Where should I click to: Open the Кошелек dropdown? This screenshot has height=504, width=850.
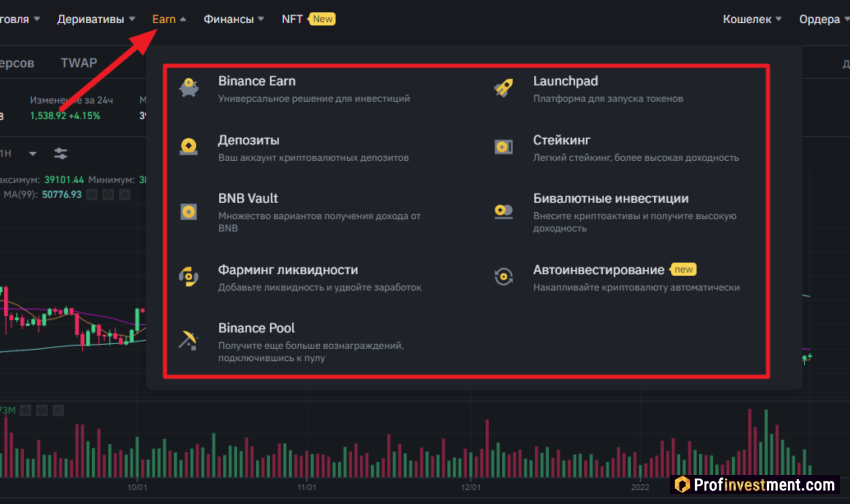coord(752,19)
